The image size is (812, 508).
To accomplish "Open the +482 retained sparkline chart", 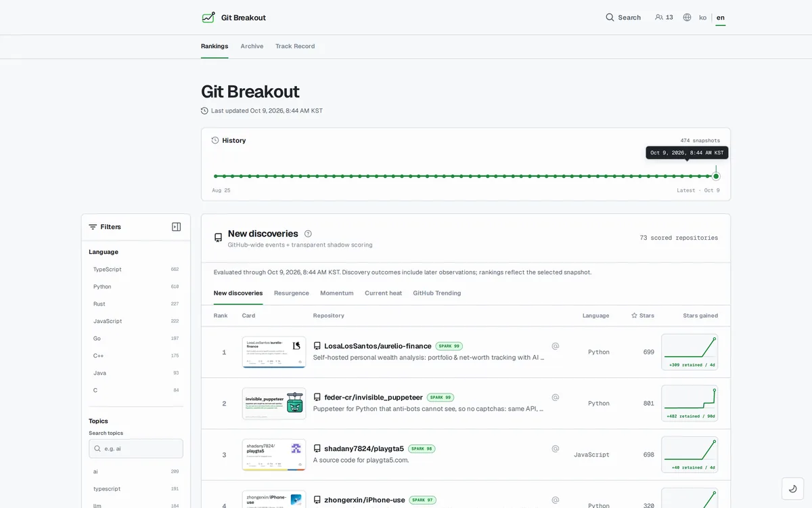I will (690, 404).
